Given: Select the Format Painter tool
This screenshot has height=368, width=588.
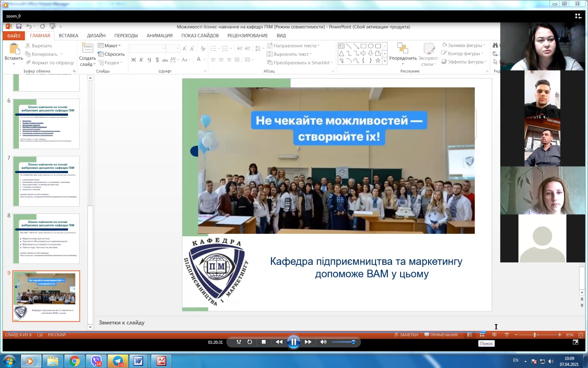Looking at the screenshot, I should click(x=50, y=62).
